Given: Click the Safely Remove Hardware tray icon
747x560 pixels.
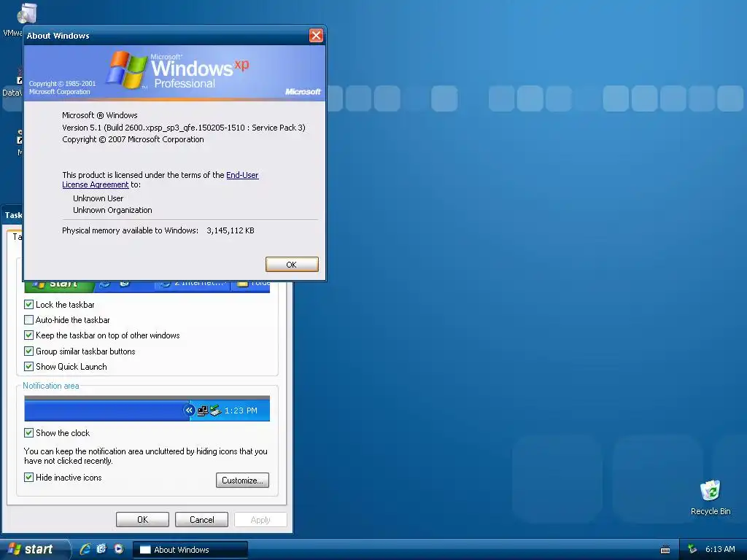Looking at the screenshot, I should (692, 550).
